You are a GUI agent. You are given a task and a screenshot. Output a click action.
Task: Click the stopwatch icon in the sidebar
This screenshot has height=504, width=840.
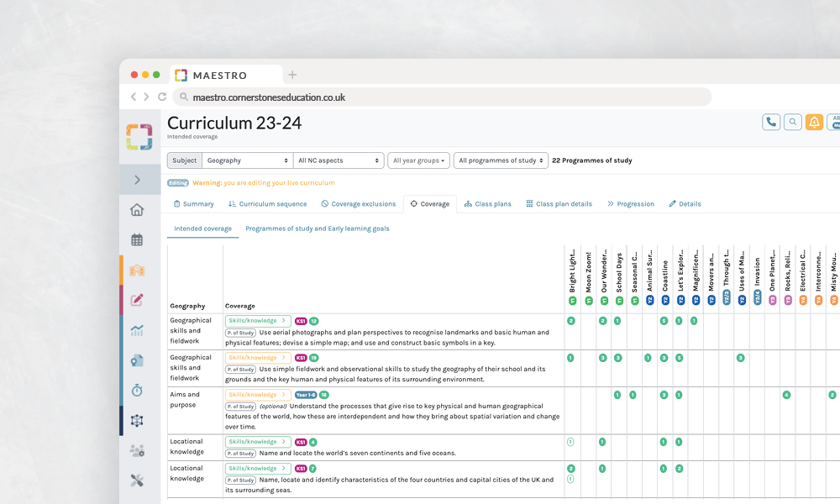137,391
